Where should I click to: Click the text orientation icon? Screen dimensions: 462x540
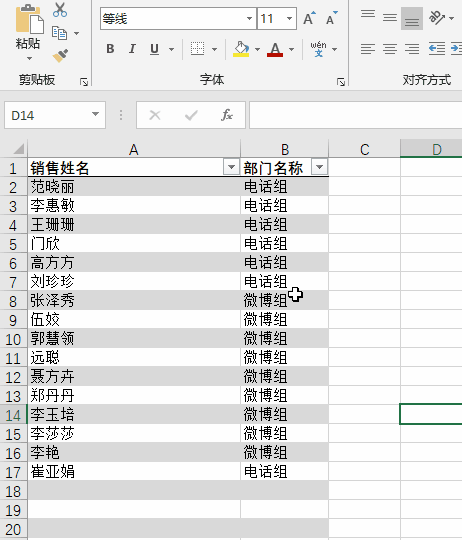(x=437, y=18)
